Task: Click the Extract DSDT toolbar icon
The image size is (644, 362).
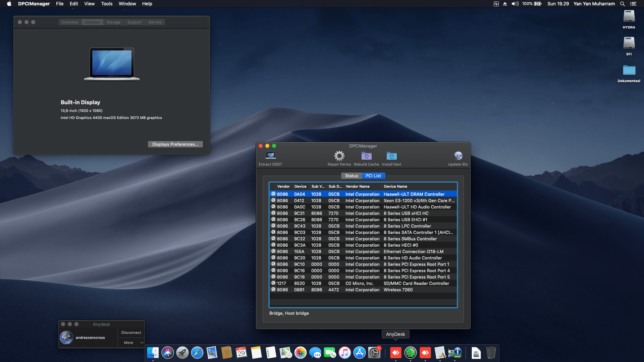Action: pyautogui.click(x=270, y=156)
